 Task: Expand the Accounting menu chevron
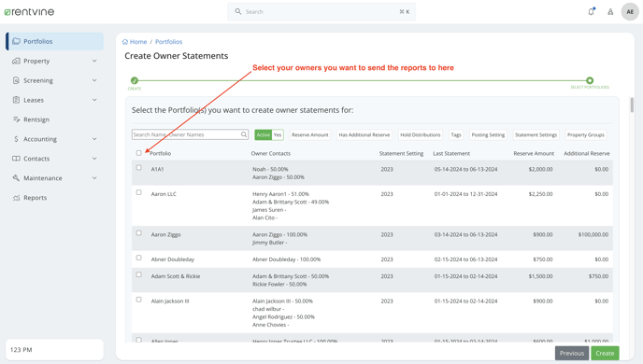pos(94,139)
